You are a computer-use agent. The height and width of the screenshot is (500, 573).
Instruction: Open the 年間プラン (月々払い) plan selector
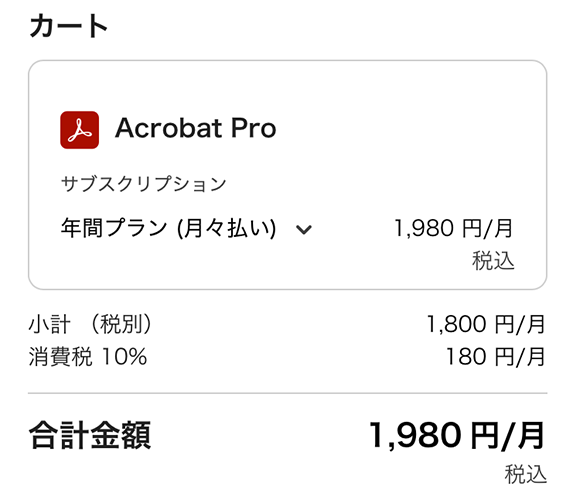[186, 228]
